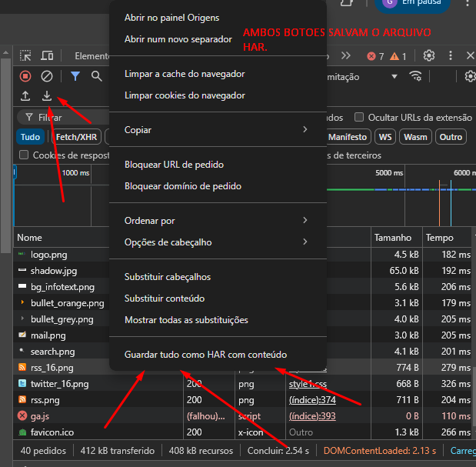Image resolution: width=476 pixels, height=467 pixels.
Task: Check the Cookies de resposta checkbox
Action: [x=24, y=155]
